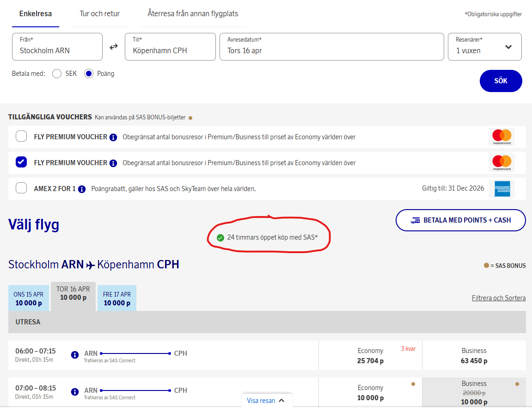The height and width of the screenshot is (409, 532).
Task: Show flight info for 06:00 departure
Action: [75, 355]
